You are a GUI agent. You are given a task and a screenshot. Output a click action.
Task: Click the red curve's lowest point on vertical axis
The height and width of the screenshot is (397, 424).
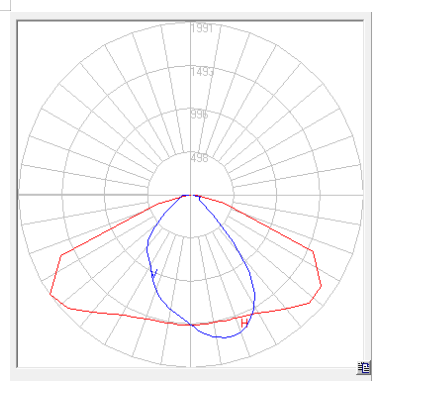click(x=190, y=325)
